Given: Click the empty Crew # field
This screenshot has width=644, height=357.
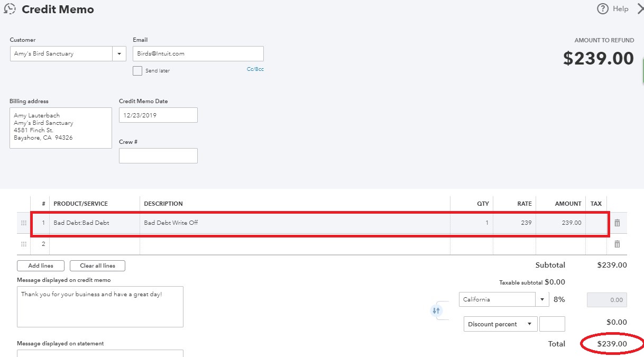Looking at the screenshot, I should [x=158, y=155].
